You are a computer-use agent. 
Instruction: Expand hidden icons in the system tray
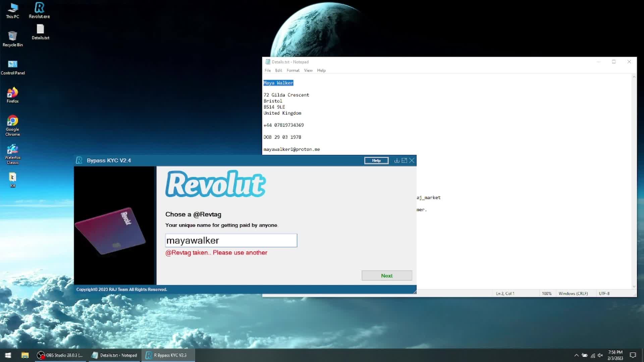click(576, 355)
